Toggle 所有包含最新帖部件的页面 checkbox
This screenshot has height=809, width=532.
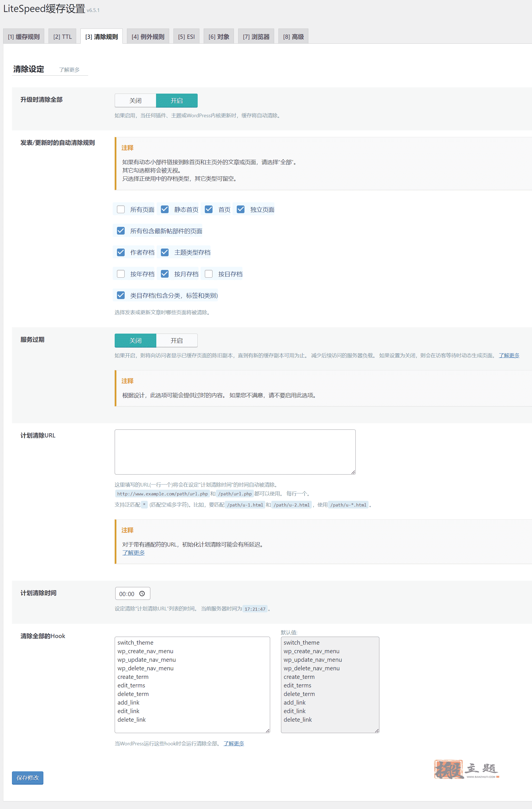pos(121,231)
